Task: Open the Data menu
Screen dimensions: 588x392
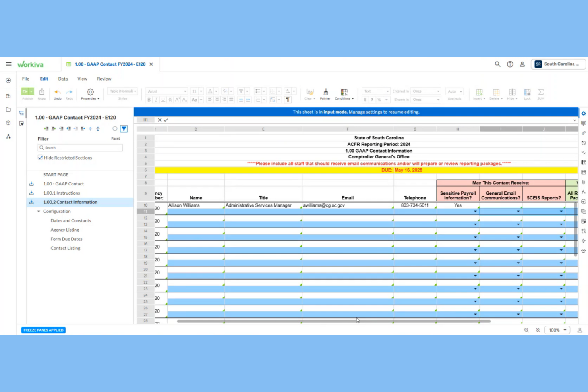Action: click(x=63, y=79)
